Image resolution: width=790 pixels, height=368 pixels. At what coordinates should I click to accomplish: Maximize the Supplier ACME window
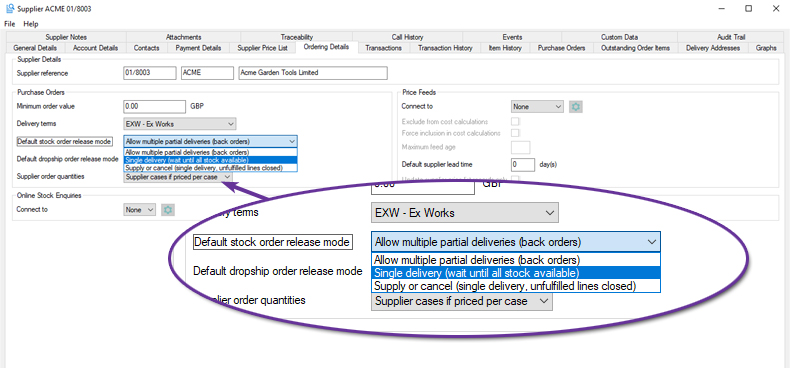pyautogui.click(x=749, y=9)
